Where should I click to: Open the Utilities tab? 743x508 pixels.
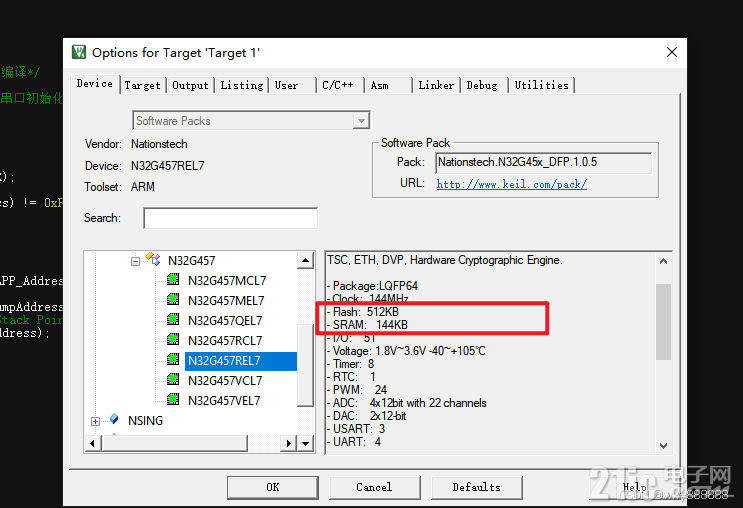coord(542,85)
